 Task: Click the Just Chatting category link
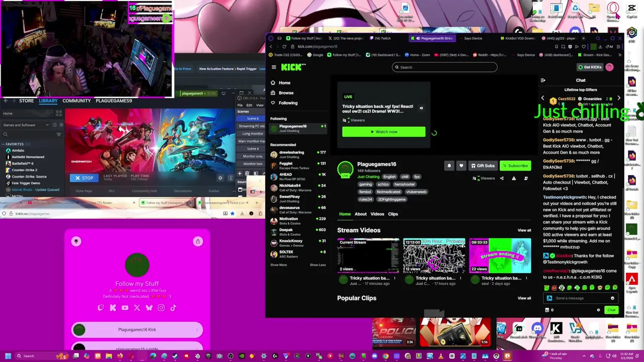368,177
